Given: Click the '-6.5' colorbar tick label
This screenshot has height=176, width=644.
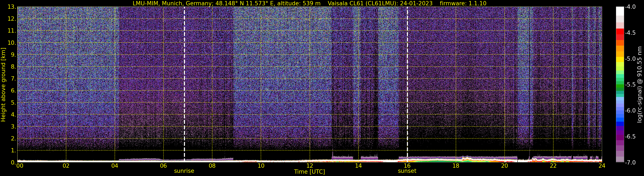Looking at the screenshot, I should [x=630, y=137].
